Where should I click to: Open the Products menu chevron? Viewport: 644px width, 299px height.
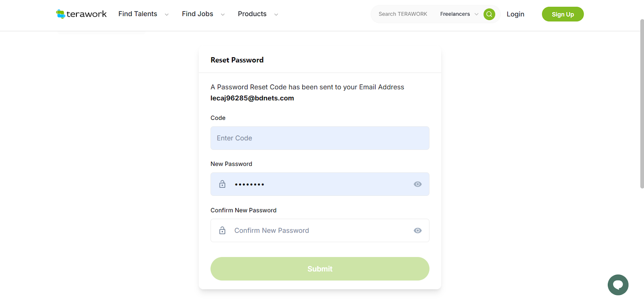point(276,15)
